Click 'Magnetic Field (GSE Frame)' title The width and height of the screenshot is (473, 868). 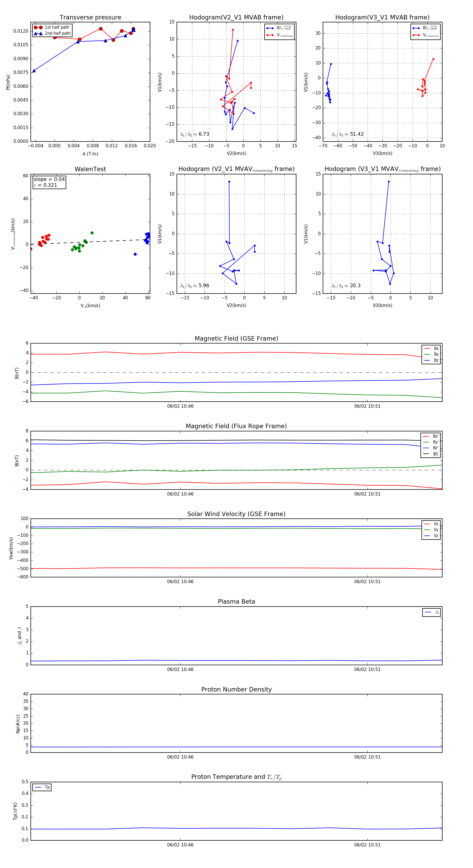(x=236, y=339)
